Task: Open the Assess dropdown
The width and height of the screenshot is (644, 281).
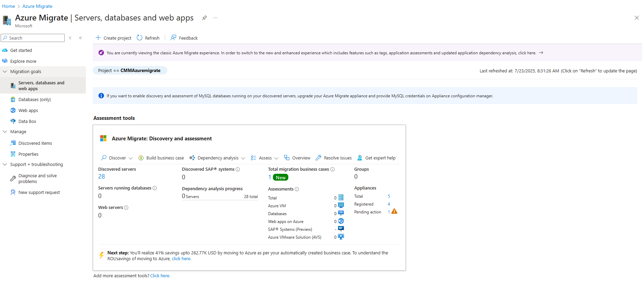Action: [x=264, y=158]
